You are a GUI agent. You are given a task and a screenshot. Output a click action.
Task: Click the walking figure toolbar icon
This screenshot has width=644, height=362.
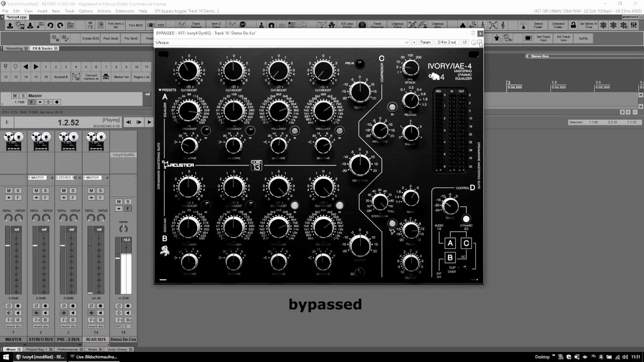(483, 25)
